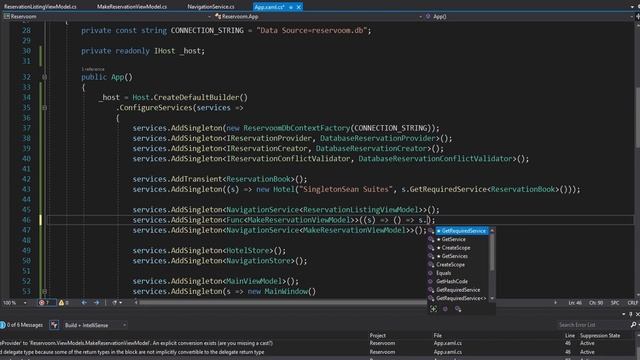Select the App.xaml.cs tab
The image size is (640, 360).
click(x=269, y=7)
